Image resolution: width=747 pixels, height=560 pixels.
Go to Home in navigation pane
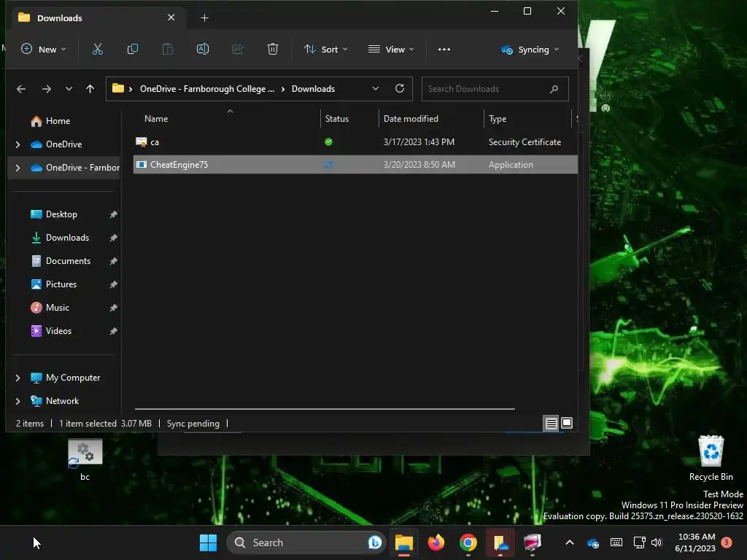click(x=50, y=121)
